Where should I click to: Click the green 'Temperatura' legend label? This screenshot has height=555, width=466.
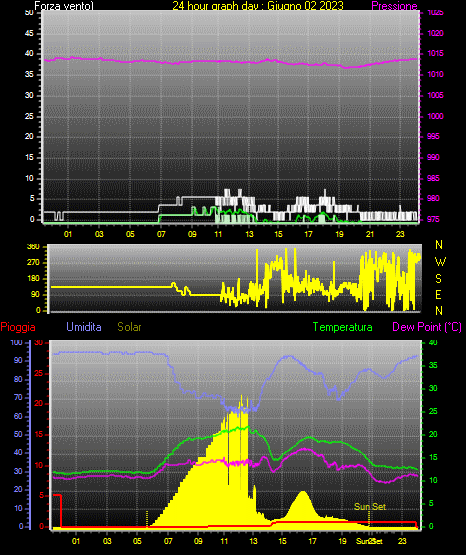343,327
